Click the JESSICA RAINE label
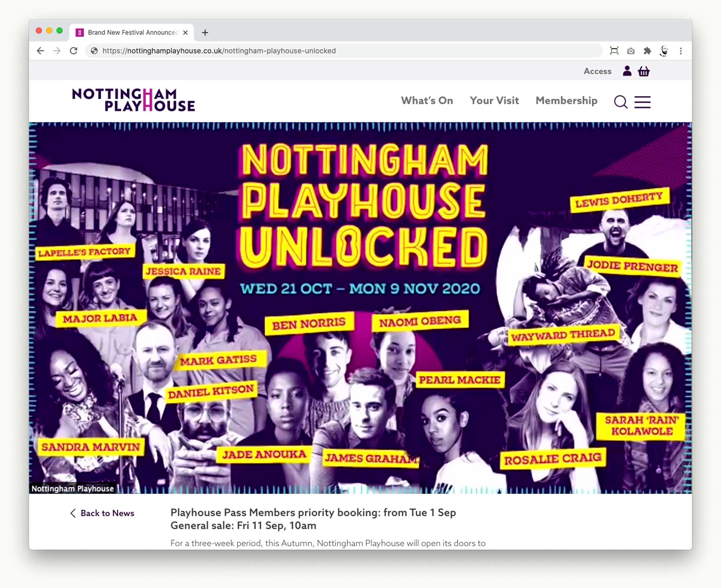 point(183,271)
